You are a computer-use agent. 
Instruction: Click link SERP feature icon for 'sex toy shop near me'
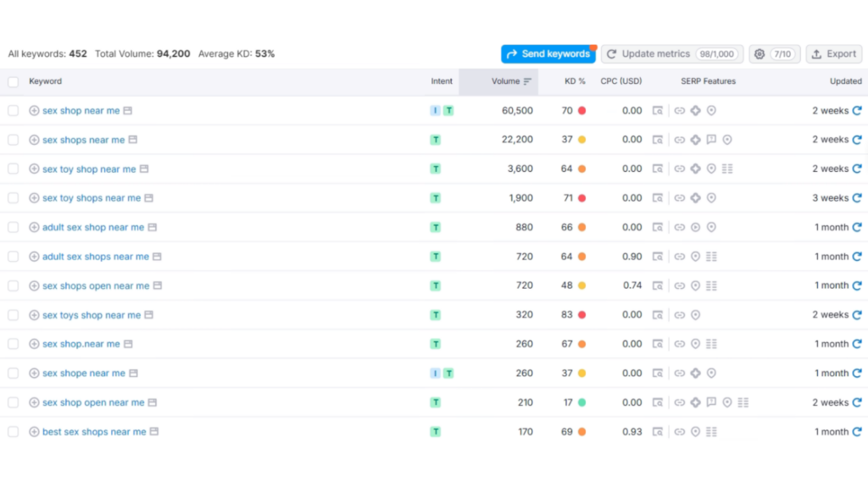679,169
